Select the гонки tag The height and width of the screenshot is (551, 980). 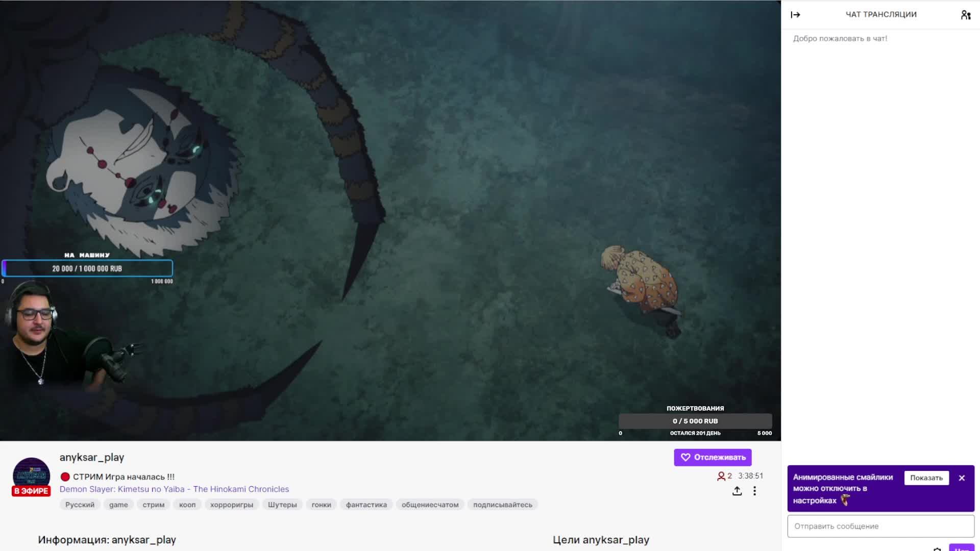click(321, 505)
